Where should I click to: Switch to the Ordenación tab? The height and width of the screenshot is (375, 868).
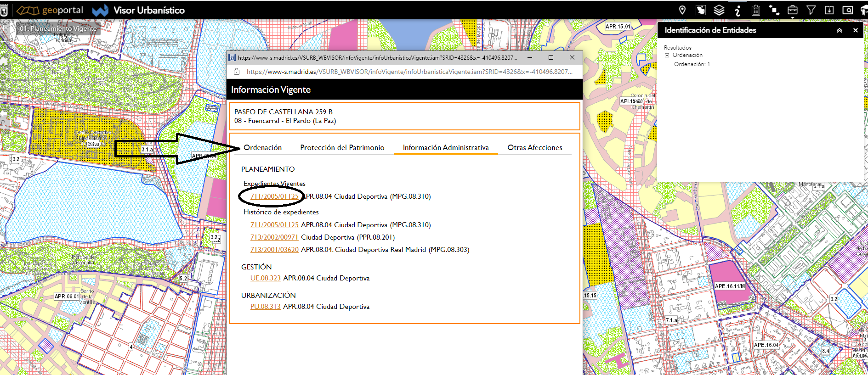point(262,147)
